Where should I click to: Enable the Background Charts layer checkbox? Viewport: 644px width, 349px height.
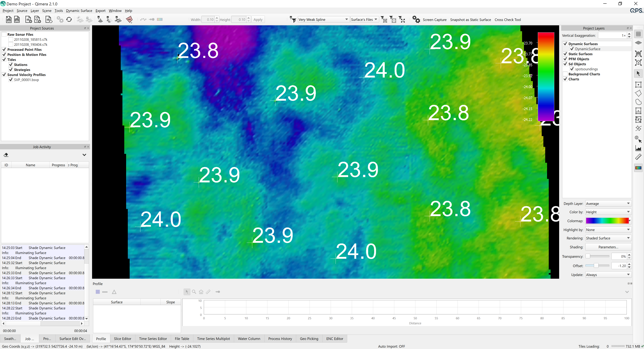click(565, 74)
